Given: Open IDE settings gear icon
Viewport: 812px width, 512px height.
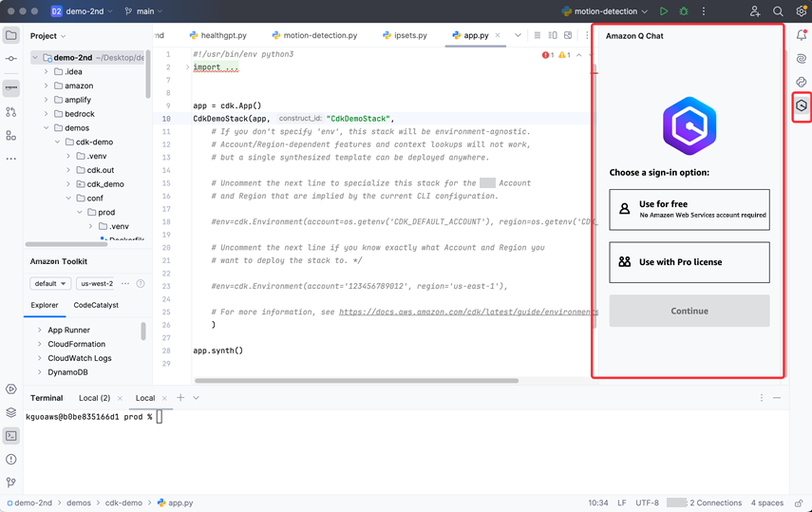Looking at the screenshot, I should pos(802,10).
